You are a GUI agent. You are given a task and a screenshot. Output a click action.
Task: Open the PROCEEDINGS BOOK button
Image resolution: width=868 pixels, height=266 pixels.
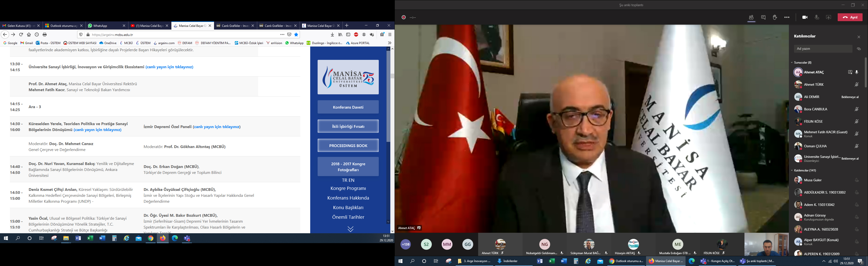tap(348, 146)
